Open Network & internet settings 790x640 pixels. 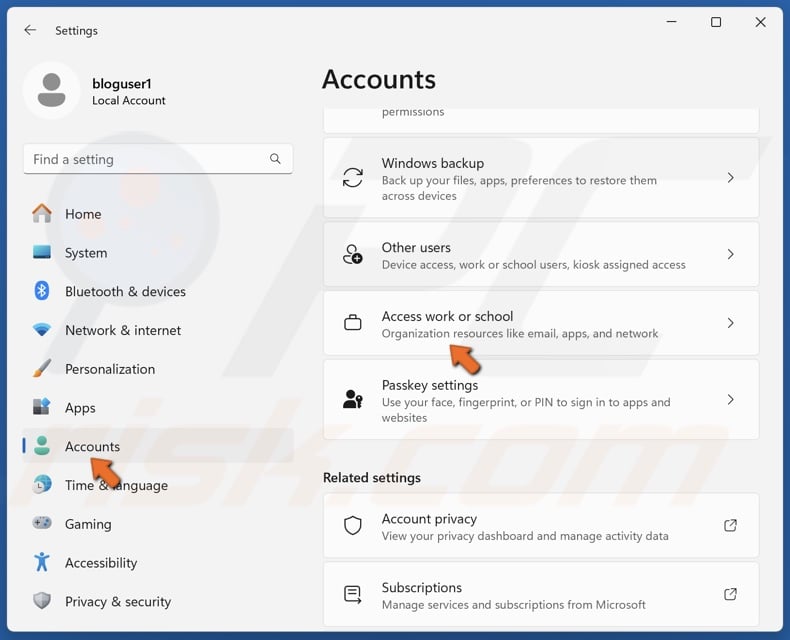coord(158,330)
